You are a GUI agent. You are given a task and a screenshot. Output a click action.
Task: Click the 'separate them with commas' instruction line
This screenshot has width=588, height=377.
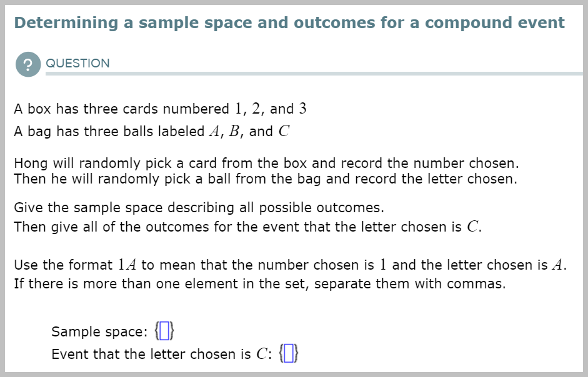(260, 284)
